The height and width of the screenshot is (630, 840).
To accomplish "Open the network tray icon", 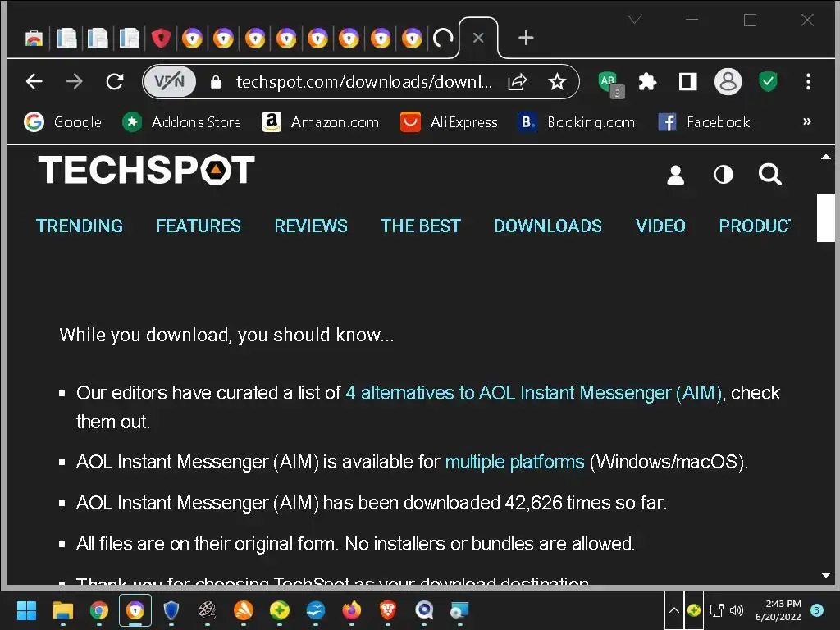I will pos(716,610).
